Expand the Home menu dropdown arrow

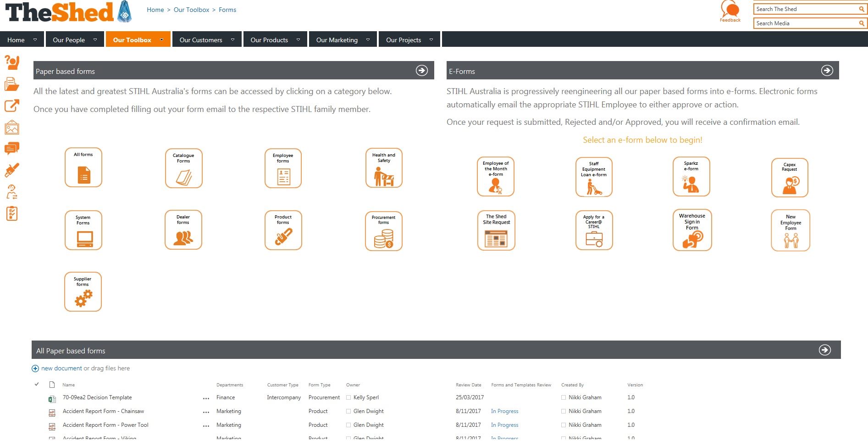click(35, 40)
